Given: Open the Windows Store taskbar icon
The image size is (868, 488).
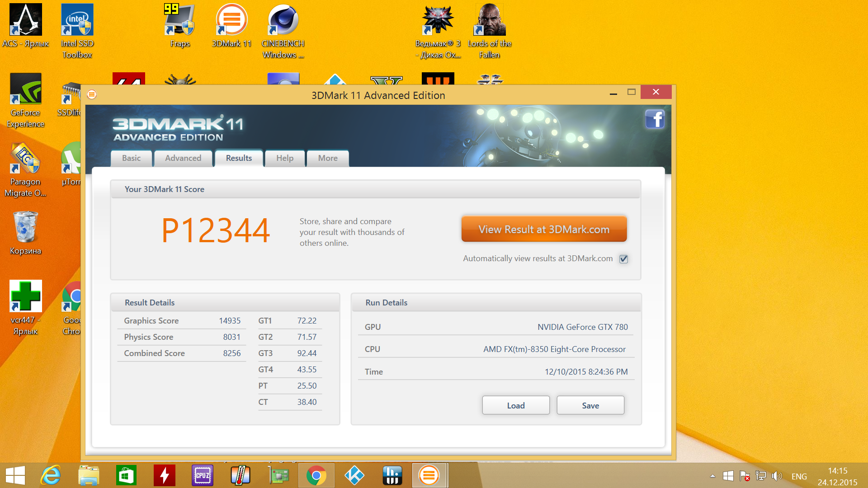Looking at the screenshot, I should pyautogui.click(x=126, y=475).
